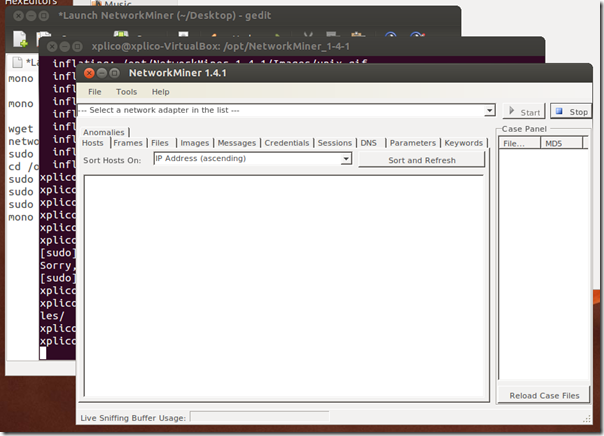This screenshot has width=604, height=436.
Task: Switch to the Anomalies tab
Action: [x=104, y=132]
